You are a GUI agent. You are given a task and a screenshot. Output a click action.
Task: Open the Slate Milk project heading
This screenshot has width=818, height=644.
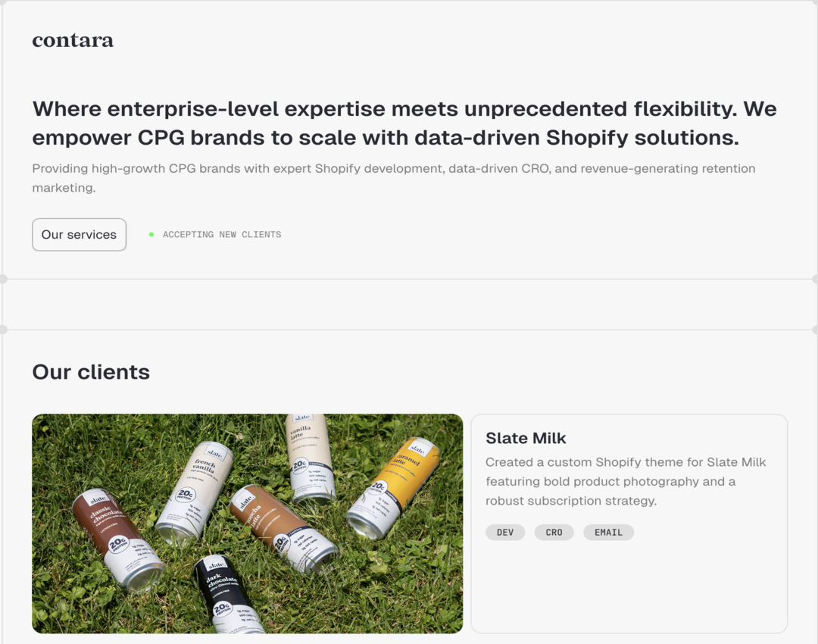[526, 438]
